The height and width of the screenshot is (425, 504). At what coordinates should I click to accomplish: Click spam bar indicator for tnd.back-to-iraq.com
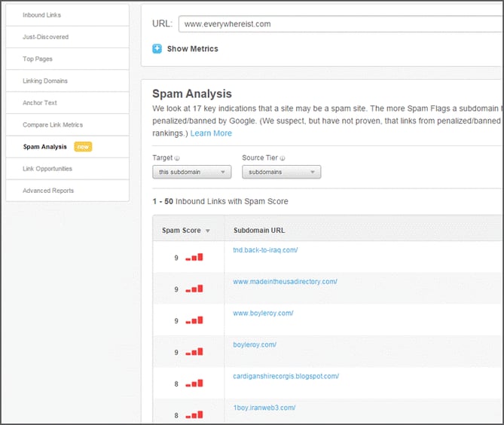point(194,257)
